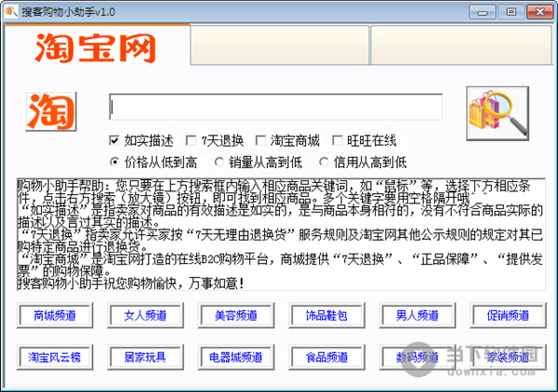Go to 女人频道

pyautogui.click(x=146, y=315)
